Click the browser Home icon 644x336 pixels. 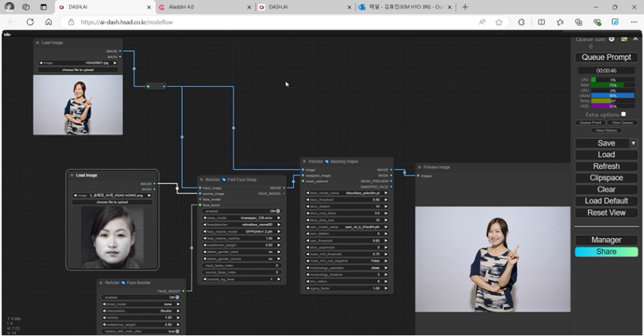click(49, 22)
